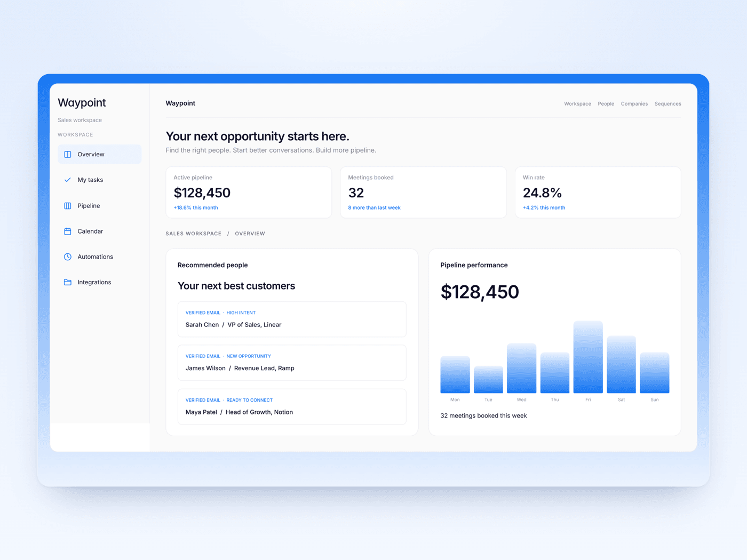Click the Overview sidebar icon
The height and width of the screenshot is (560, 747).
68,154
